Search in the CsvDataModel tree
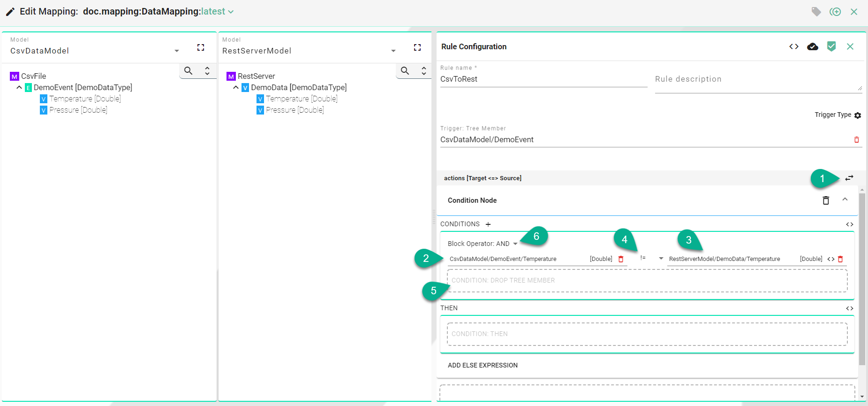868x406 pixels. pyautogui.click(x=189, y=71)
